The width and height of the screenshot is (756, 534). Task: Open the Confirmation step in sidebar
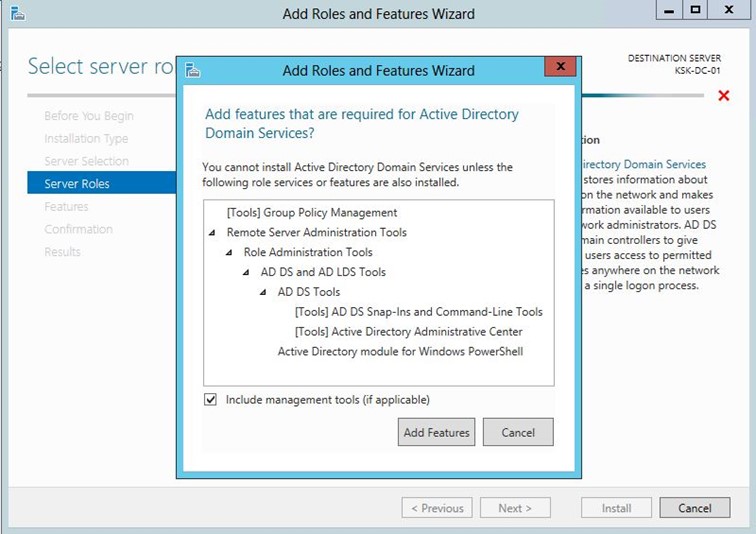click(78, 229)
